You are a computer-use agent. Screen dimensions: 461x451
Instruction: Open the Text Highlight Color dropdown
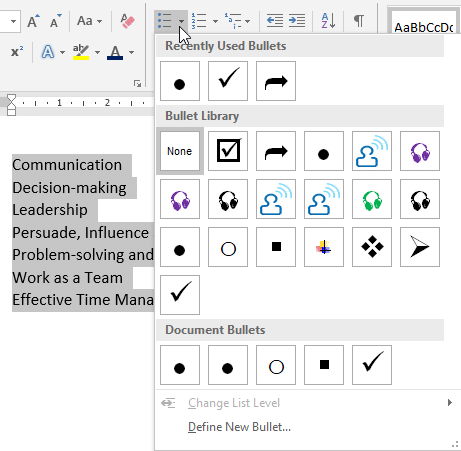tap(97, 52)
